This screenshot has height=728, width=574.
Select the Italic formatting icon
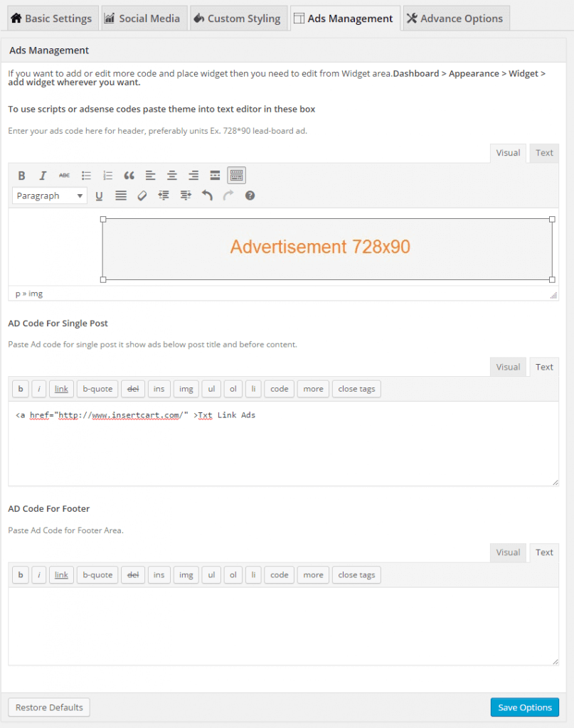coord(43,175)
